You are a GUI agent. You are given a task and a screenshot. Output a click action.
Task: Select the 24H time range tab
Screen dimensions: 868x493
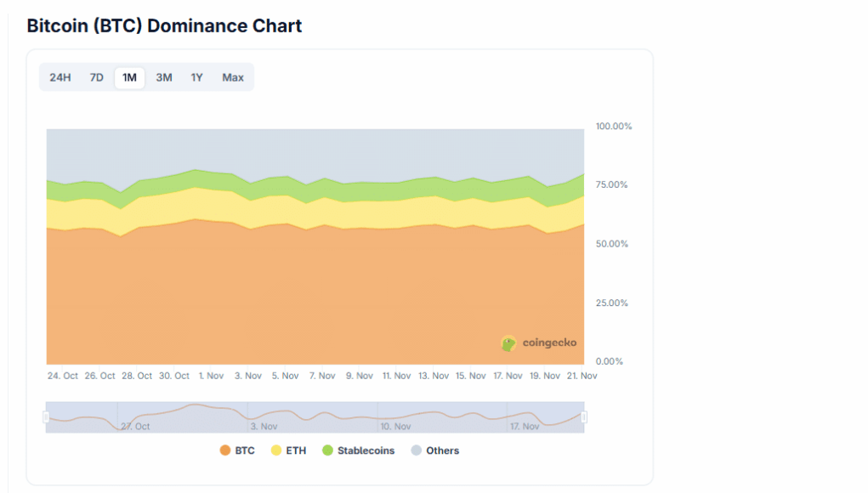60,77
